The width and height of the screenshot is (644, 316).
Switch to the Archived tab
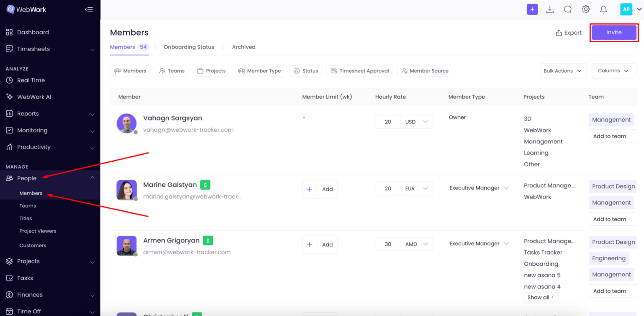pos(244,47)
